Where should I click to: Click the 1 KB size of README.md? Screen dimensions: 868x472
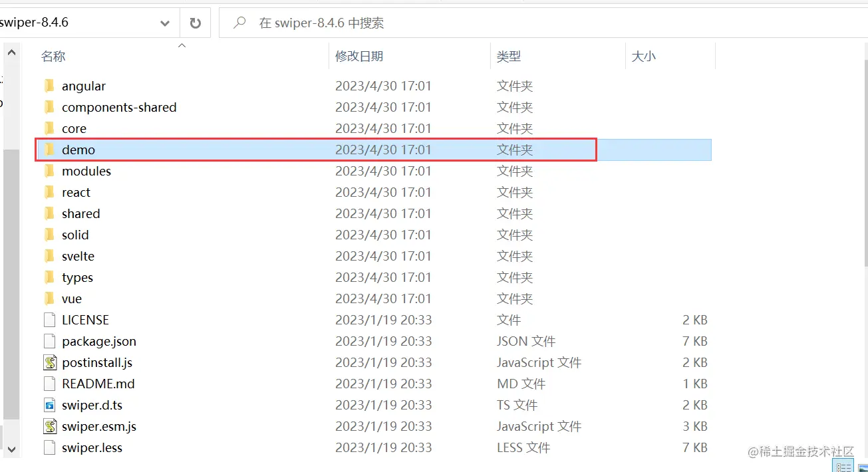tap(695, 384)
